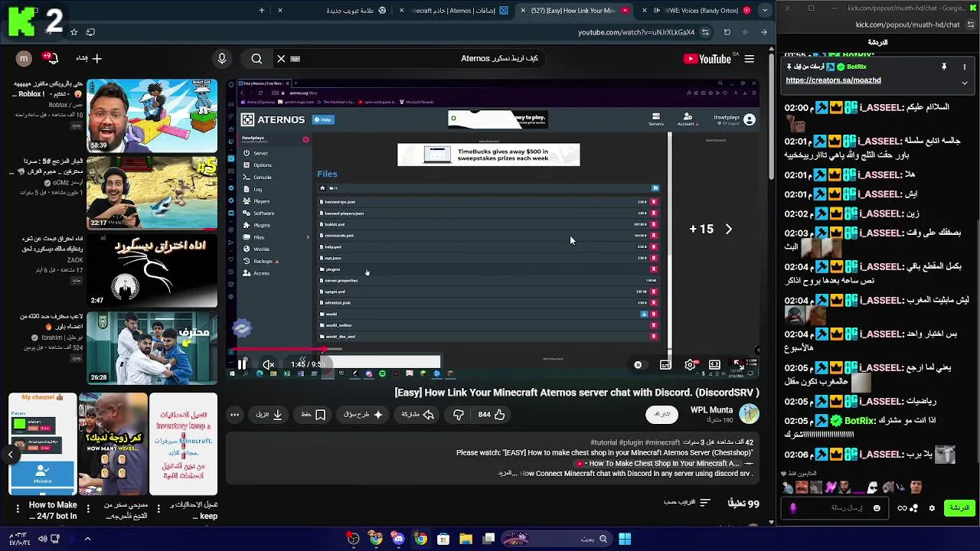Like the video with 844 likes
This screenshot has width=980, height=551.
(492, 415)
